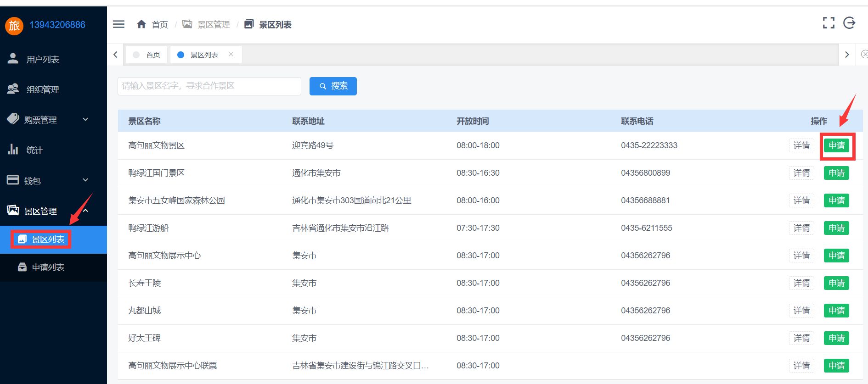Image resolution: width=868 pixels, height=384 pixels.
Task: Close the 景区列表 tab
Action: tap(231, 54)
